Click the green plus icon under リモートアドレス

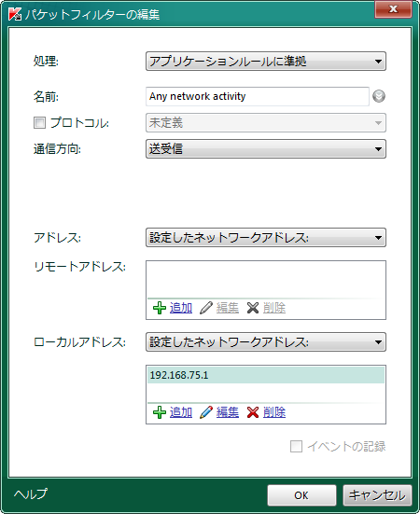point(160,308)
